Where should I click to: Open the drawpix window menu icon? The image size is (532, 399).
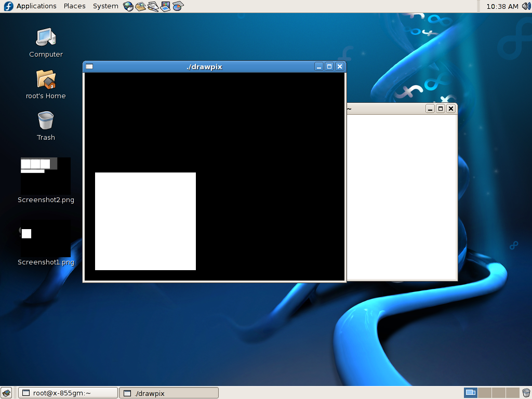89,66
